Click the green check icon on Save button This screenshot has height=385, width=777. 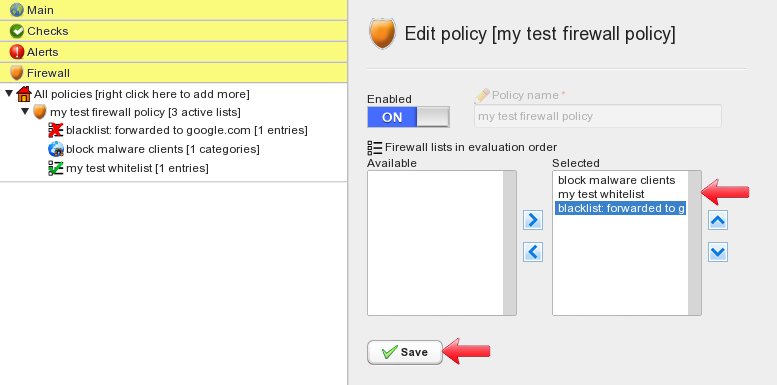click(x=389, y=352)
